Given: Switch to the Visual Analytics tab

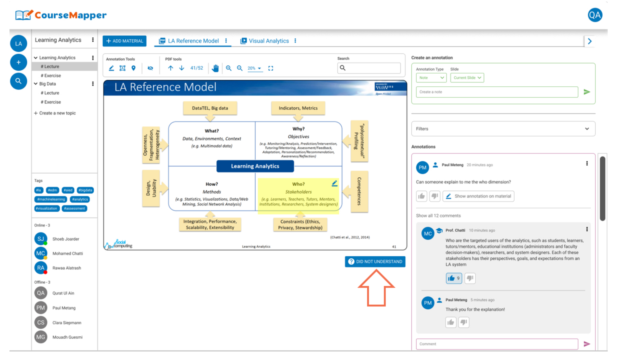Looking at the screenshot, I should pos(268,41).
